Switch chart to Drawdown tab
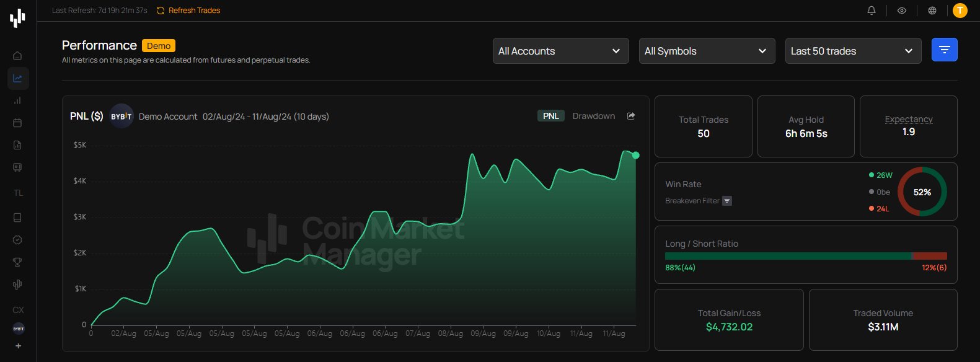The width and height of the screenshot is (980, 362). click(594, 116)
